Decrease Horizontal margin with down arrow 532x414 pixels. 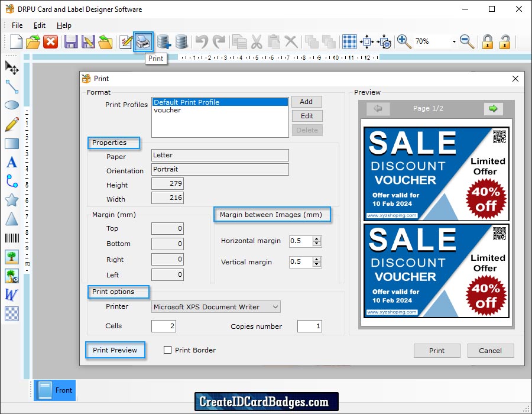coord(317,244)
